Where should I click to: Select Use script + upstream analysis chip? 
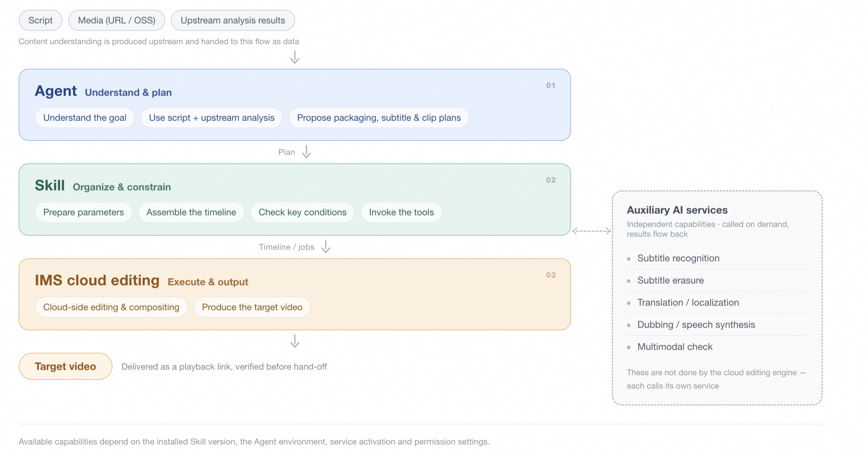[x=212, y=118]
